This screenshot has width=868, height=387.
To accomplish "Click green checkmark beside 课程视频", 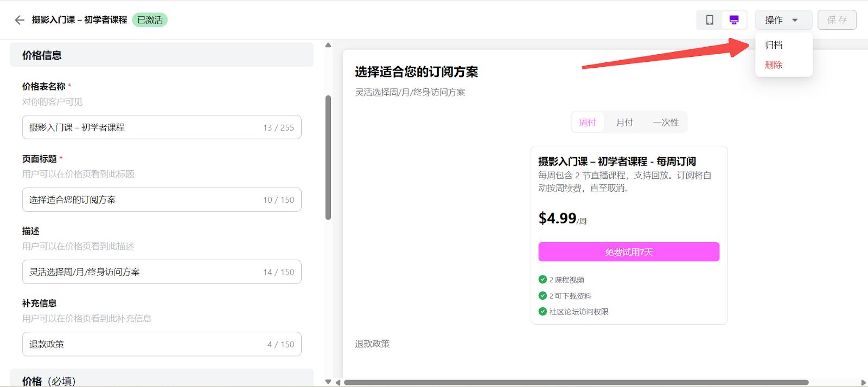I will click(542, 280).
